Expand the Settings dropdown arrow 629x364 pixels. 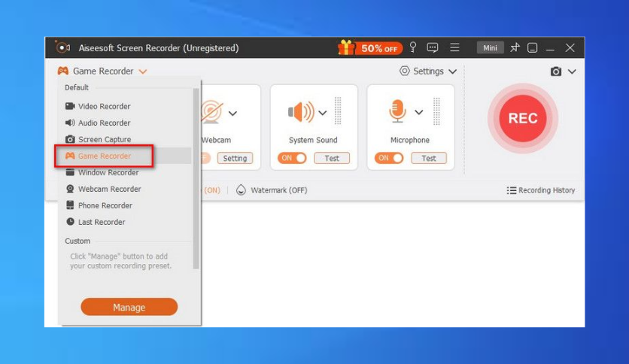[x=452, y=71]
